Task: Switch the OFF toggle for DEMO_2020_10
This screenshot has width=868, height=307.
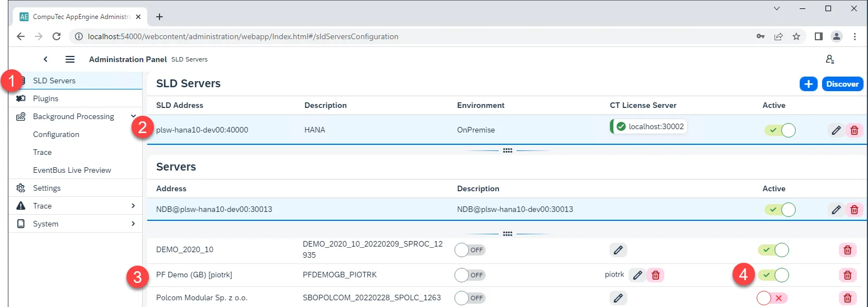Action: click(470, 250)
